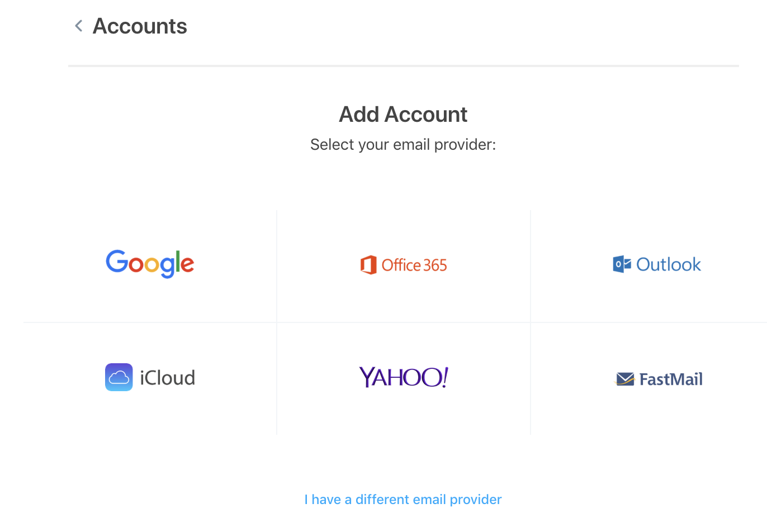This screenshot has width=767, height=532.
Task: Click the 'Select your email provider:' subtitle
Action: 403,145
